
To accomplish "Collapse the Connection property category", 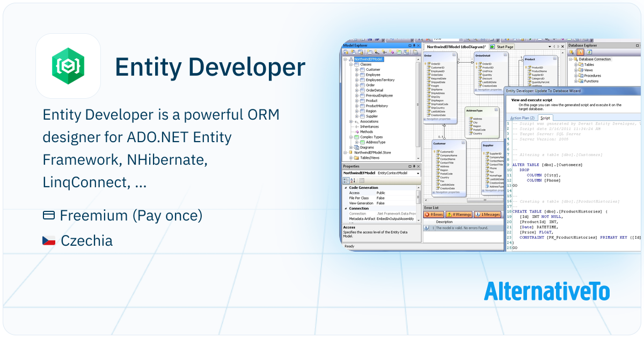I will pos(346,208).
